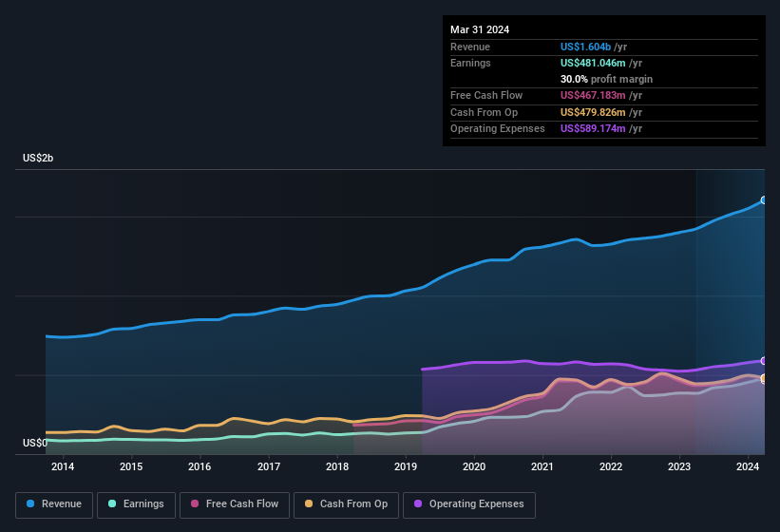
Task: Toggle the Cash From Op legend button
Action: [346, 504]
